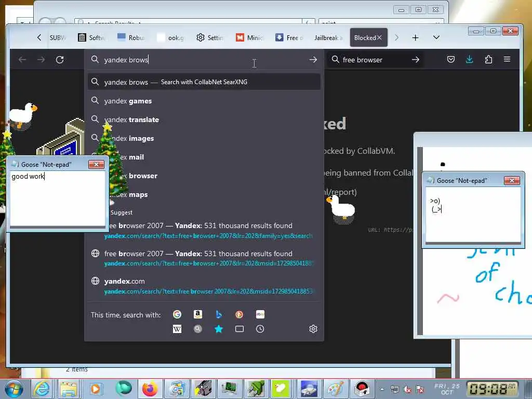Switch to the Free tab
Screen dimensions: 532x399
click(x=289, y=37)
